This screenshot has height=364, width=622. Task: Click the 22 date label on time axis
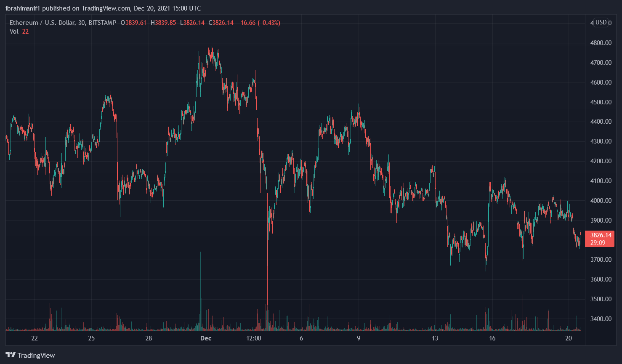[x=35, y=338]
